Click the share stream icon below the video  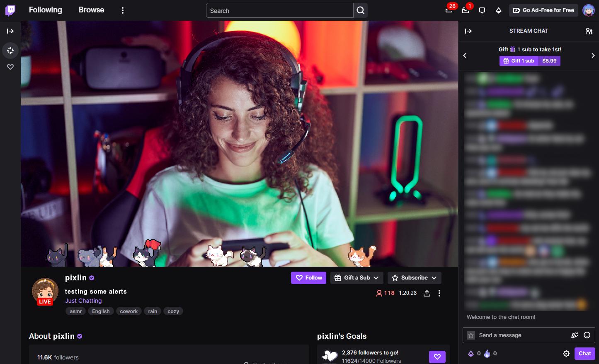point(427,293)
